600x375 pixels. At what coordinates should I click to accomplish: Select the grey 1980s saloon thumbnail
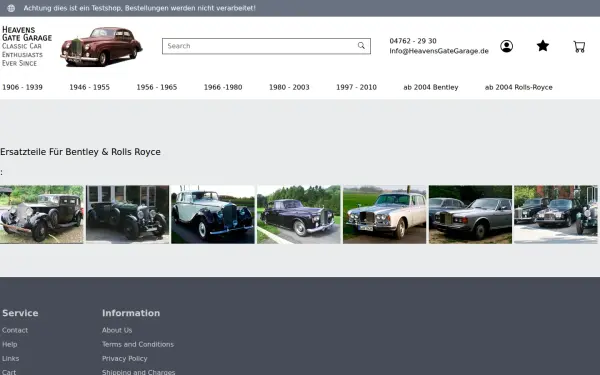point(470,214)
